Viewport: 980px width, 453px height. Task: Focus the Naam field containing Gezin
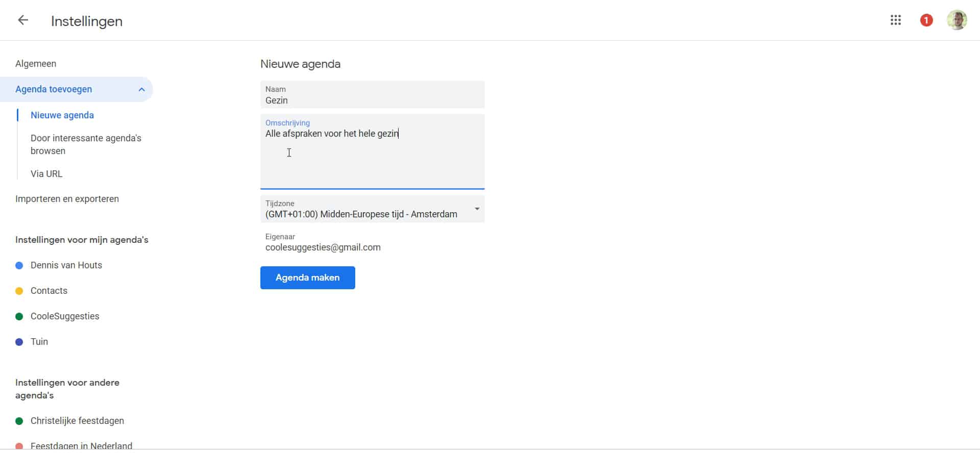point(372,94)
